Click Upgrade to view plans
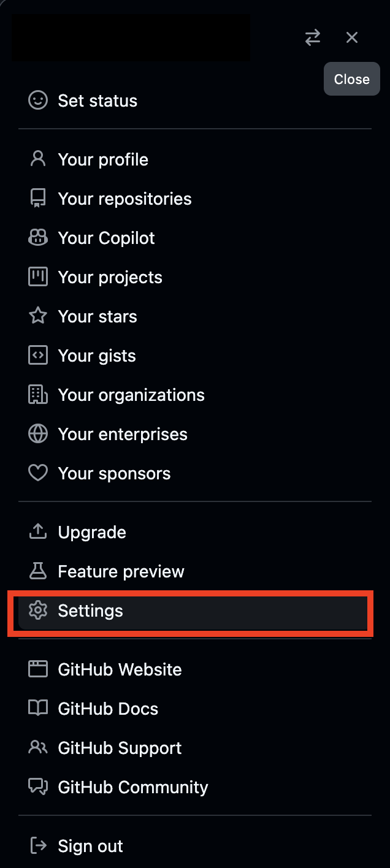The width and height of the screenshot is (390, 868). (x=92, y=531)
